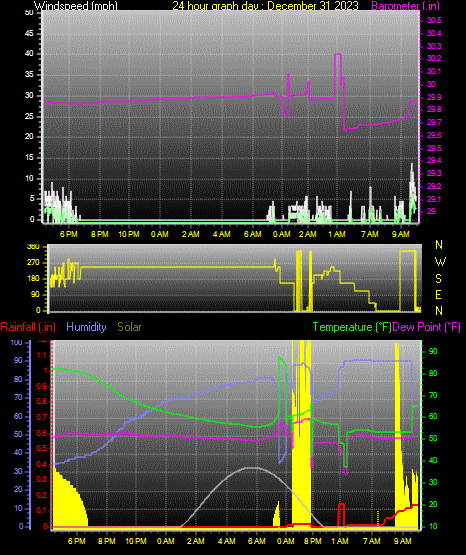Image resolution: width=466 pixels, height=555 pixels.
Task: Click the S wind direction label
Action: coord(438,279)
